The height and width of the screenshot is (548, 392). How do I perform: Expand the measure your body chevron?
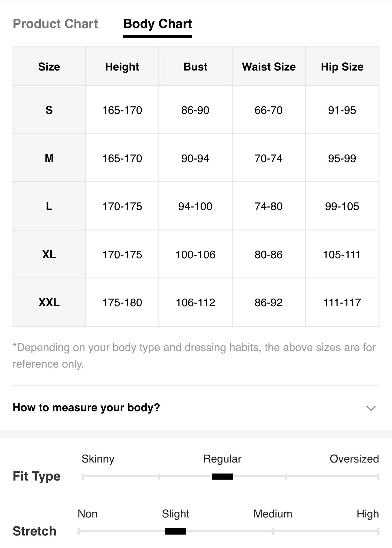coord(371,408)
